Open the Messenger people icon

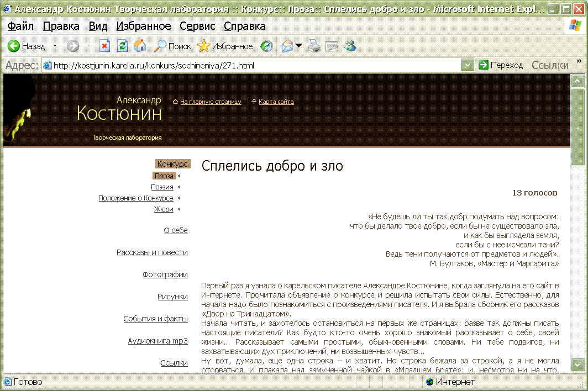click(x=349, y=46)
